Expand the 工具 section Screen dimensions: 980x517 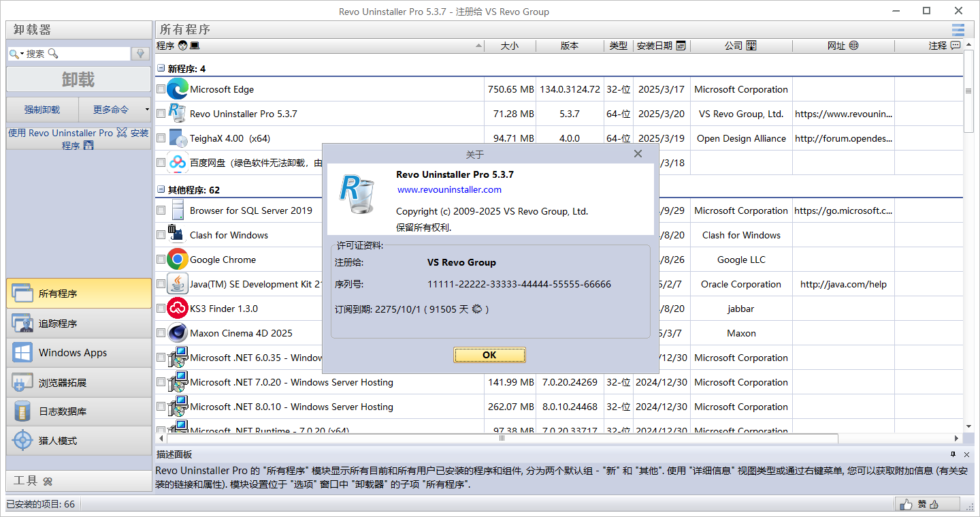coord(79,481)
